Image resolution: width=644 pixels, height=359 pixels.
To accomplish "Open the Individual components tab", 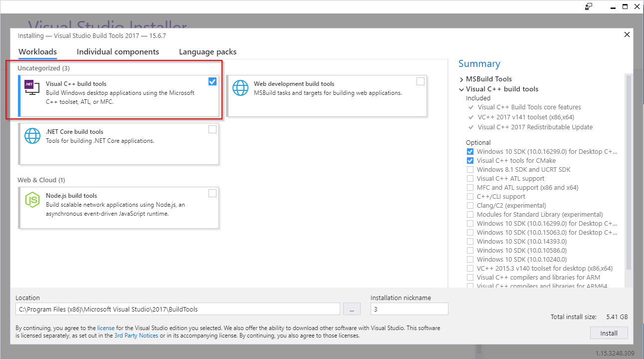I will coord(118,52).
